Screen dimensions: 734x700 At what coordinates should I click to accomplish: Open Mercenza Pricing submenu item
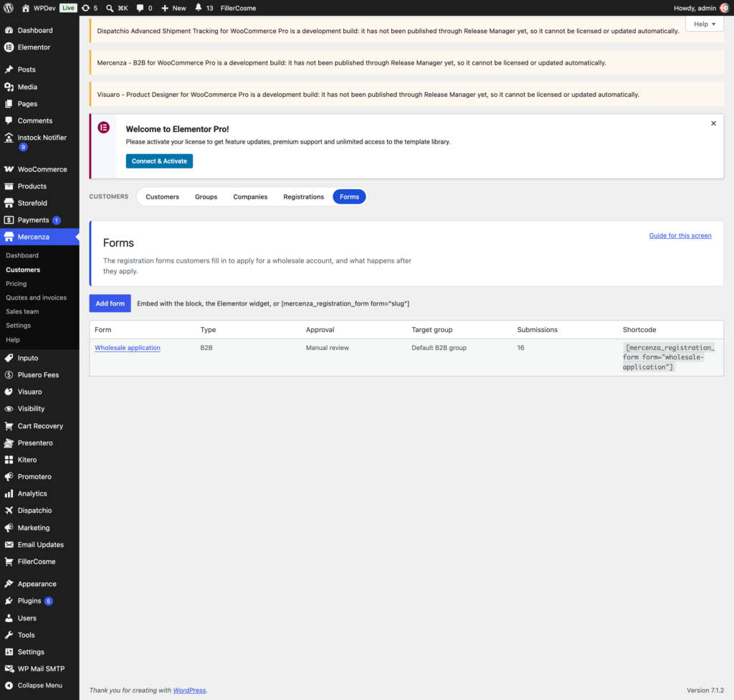tap(16, 283)
